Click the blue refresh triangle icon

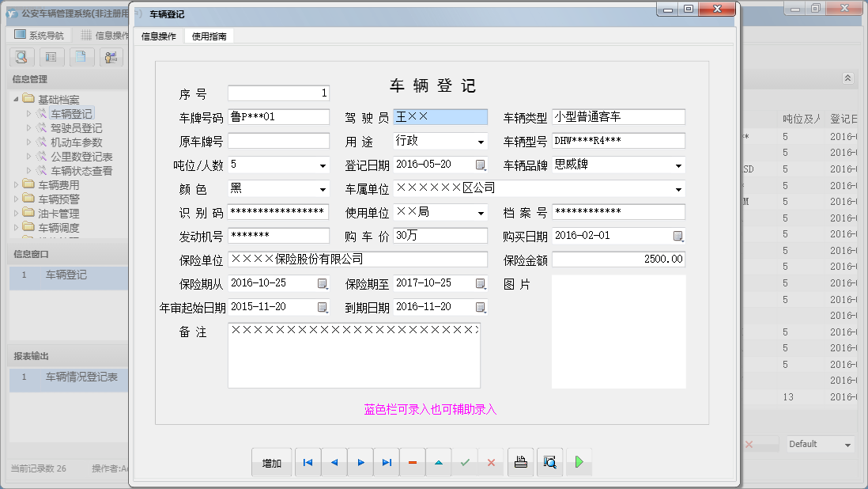click(438, 461)
